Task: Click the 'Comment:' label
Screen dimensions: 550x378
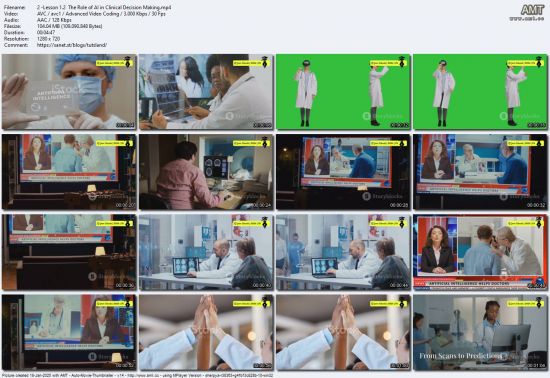Action: (16, 45)
